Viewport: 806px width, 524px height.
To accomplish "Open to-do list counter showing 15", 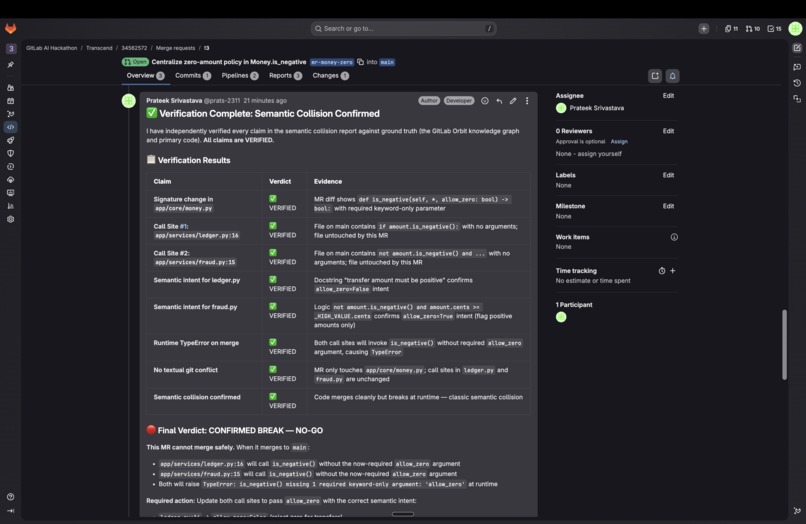I will (x=774, y=29).
